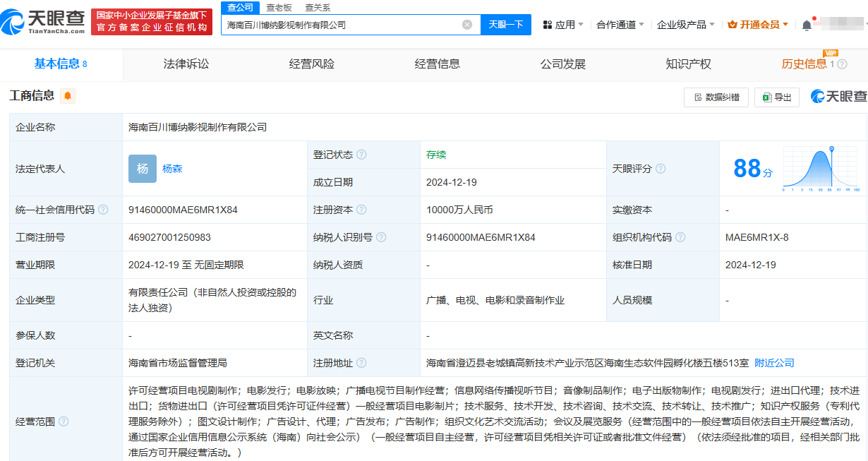Expand the 企业级产品 dropdown
Screen dimensions: 868x461
coord(685,25)
